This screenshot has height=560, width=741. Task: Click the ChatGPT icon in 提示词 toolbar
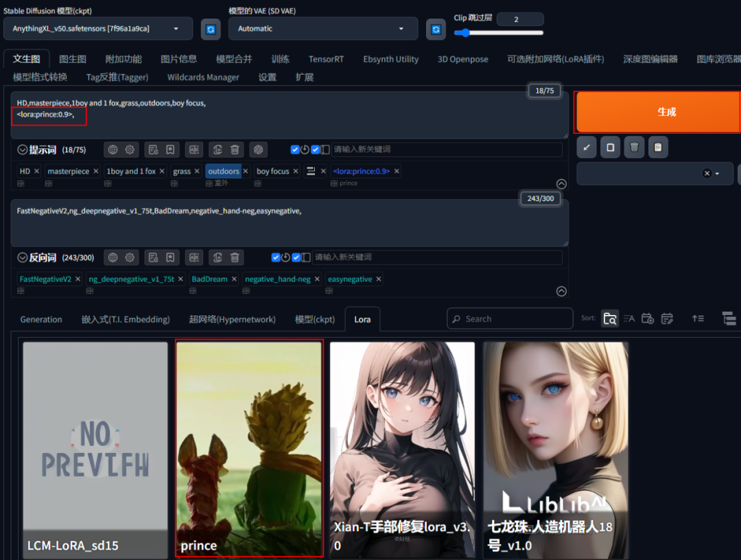tap(258, 150)
